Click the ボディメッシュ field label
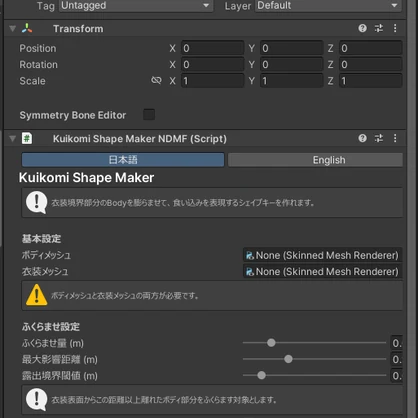 46,255
